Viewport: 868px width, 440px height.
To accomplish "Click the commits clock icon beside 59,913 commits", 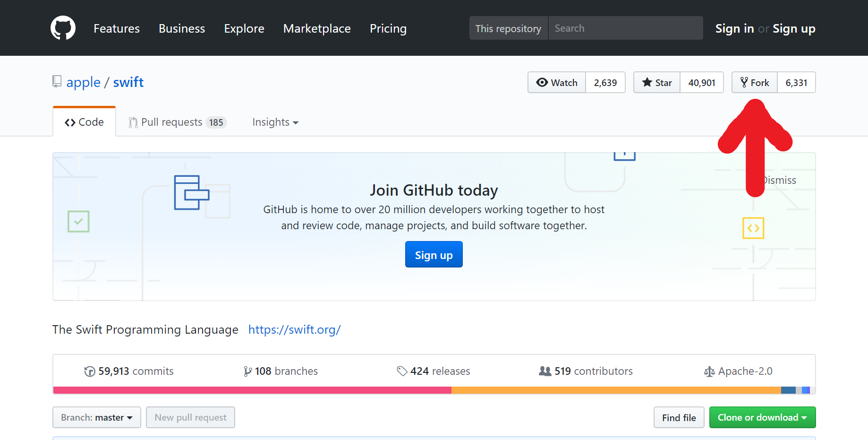I will pyautogui.click(x=90, y=371).
